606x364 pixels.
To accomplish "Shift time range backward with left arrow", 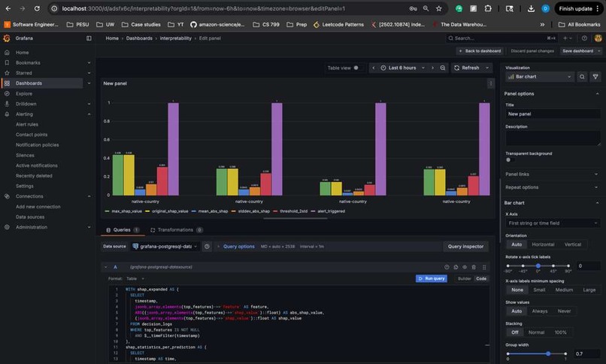I will tap(374, 68).
